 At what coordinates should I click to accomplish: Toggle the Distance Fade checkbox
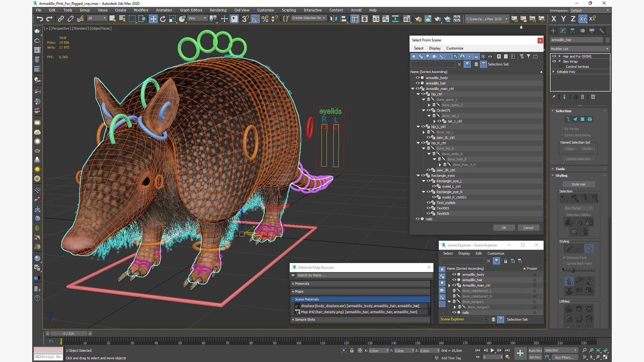click(565, 257)
